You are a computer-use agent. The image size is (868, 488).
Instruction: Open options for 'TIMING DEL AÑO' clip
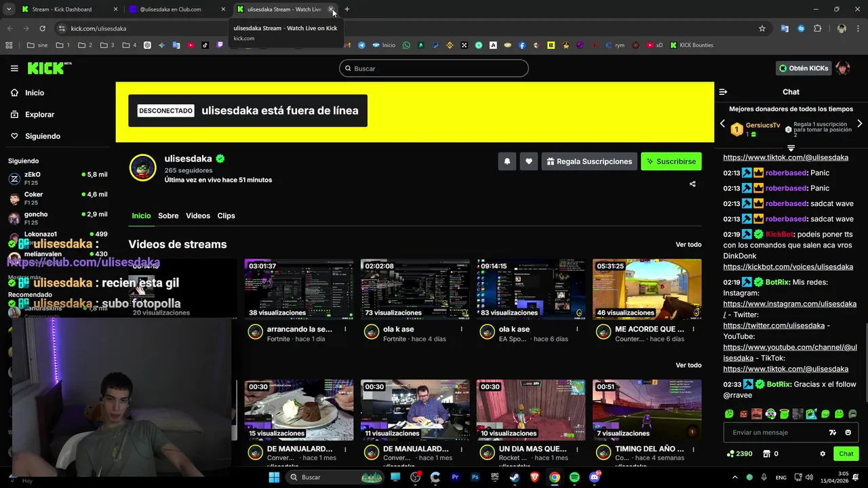coord(693,449)
